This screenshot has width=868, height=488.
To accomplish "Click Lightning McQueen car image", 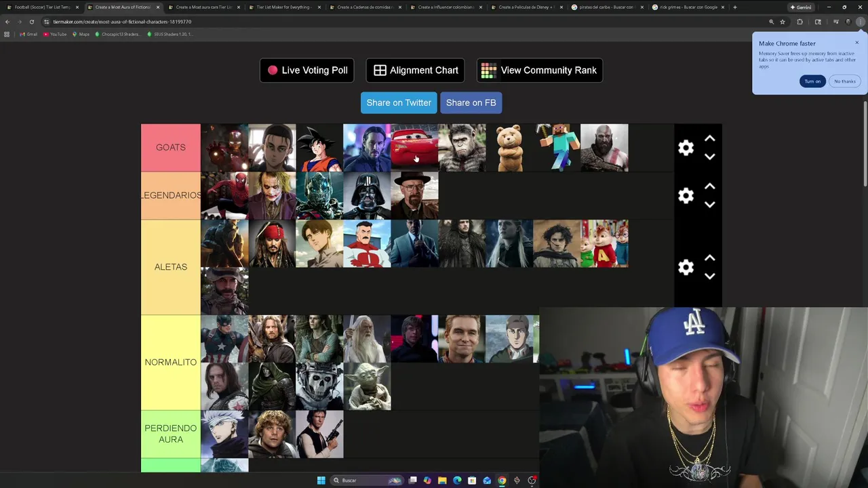I will pyautogui.click(x=414, y=148).
